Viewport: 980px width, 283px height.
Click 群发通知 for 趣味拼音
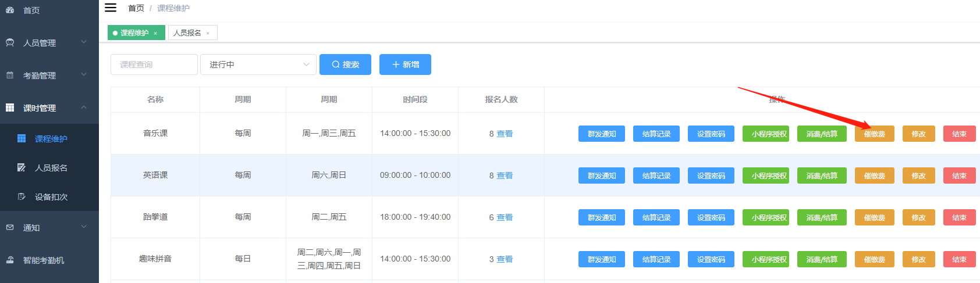[602, 259]
